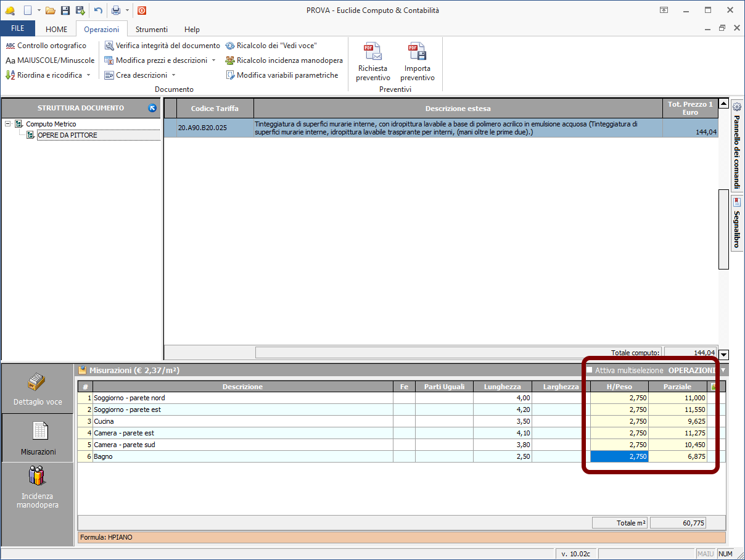Image resolution: width=745 pixels, height=560 pixels.
Task: Open the Riordina e ricodifica dropdown
Action: click(88, 75)
